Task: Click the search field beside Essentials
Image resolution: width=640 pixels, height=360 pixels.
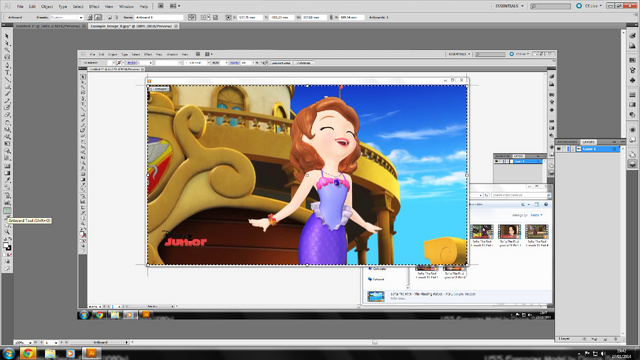Action: (550, 6)
